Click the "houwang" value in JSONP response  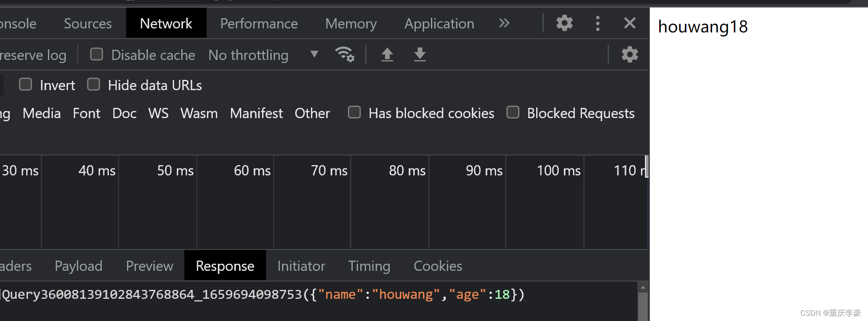click(x=406, y=294)
